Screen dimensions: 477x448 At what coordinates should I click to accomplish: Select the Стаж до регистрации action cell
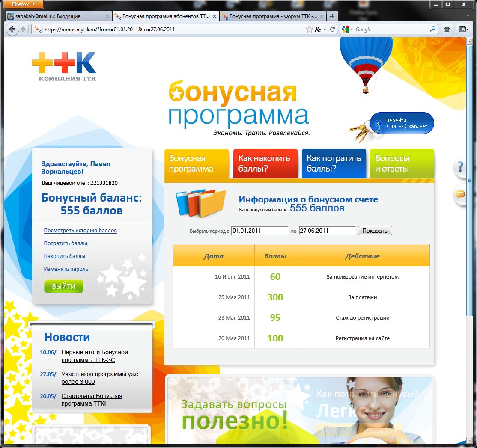pyautogui.click(x=363, y=317)
